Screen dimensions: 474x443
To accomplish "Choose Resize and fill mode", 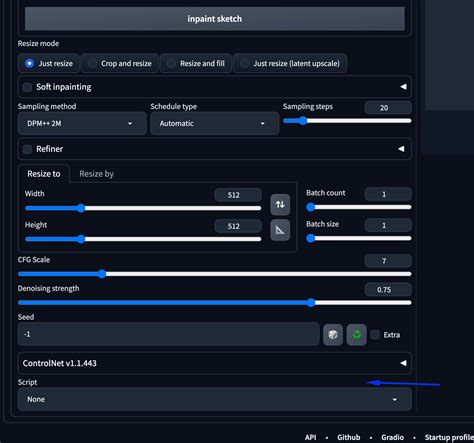I will [x=196, y=63].
